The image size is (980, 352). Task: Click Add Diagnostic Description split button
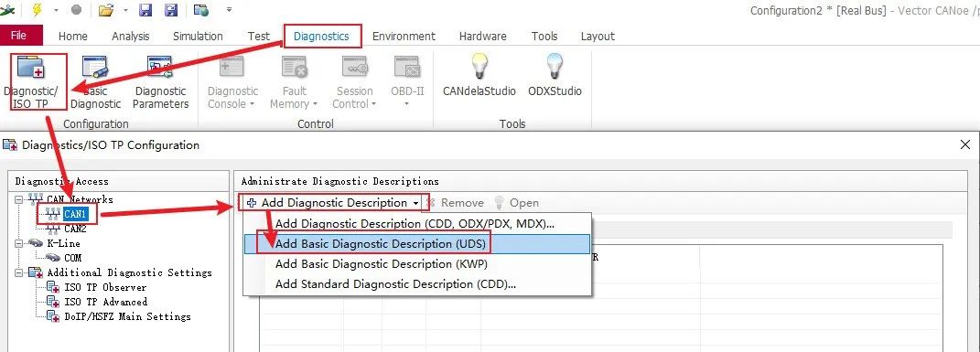click(x=334, y=203)
